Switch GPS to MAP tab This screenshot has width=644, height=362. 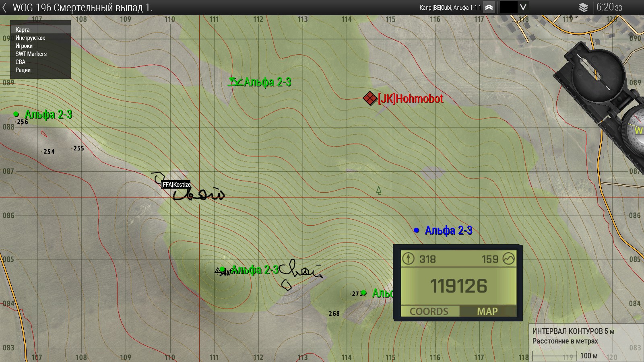point(487,311)
